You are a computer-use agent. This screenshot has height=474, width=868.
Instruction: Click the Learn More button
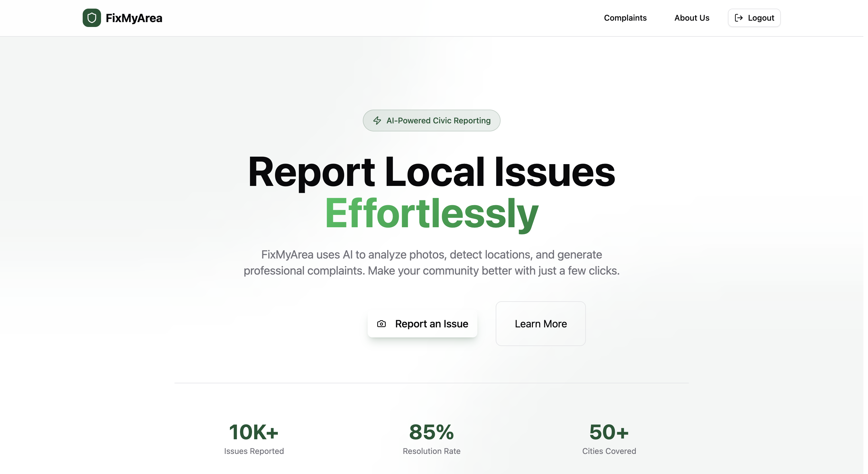(x=540, y=324)
